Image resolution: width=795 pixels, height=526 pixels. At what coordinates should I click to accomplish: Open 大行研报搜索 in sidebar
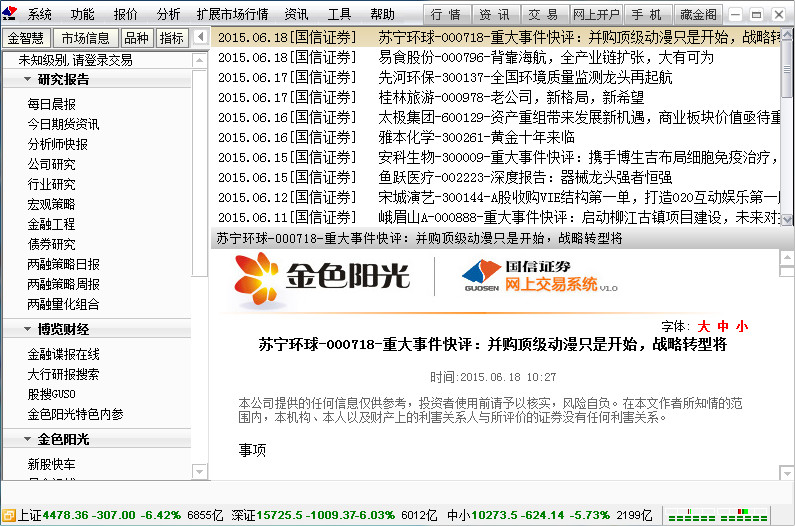(x=63, y=374)
